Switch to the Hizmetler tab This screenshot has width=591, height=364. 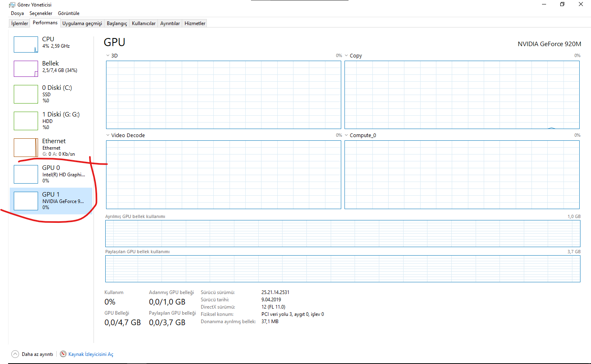coord(195,23)
